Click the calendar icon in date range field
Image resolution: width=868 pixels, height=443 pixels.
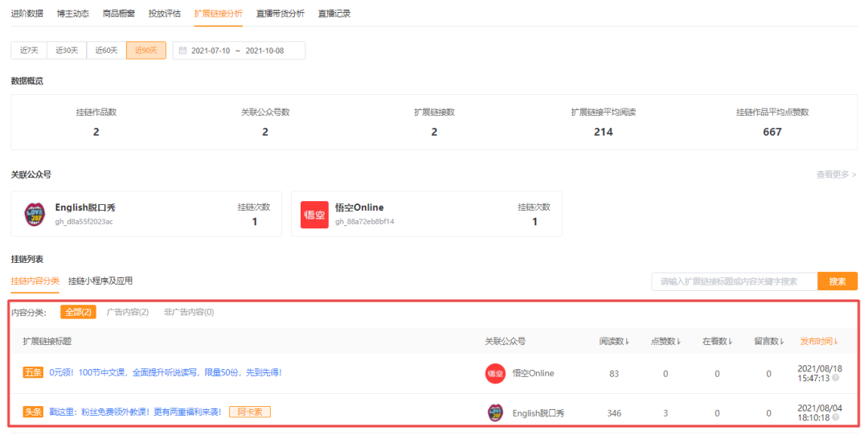[x=182, y=51]
